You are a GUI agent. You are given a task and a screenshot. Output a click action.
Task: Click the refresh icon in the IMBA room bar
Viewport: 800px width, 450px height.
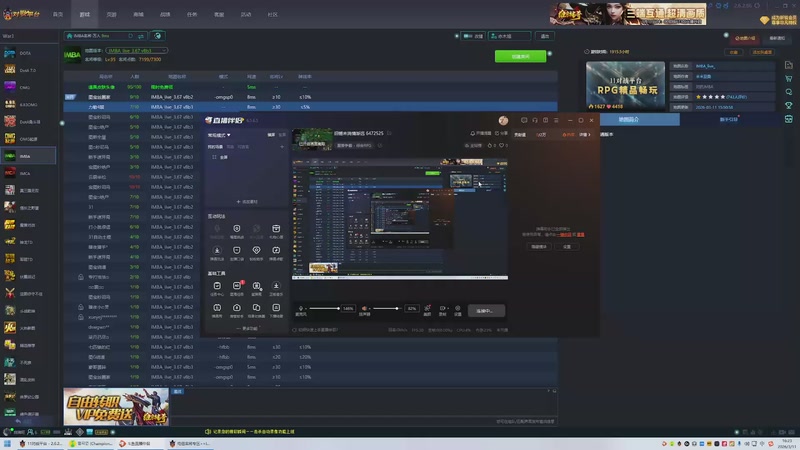pyautogui.click(x=131, y=36)
